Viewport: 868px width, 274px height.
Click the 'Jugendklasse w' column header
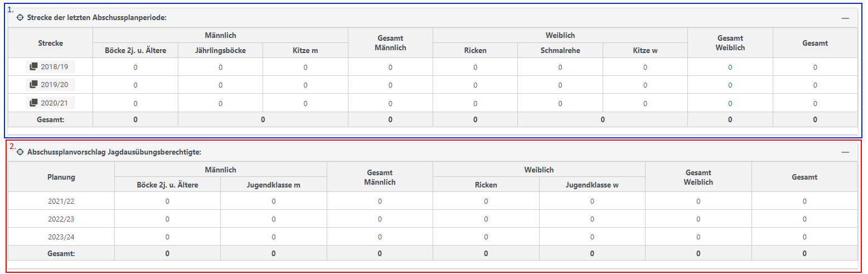(591, 185)
